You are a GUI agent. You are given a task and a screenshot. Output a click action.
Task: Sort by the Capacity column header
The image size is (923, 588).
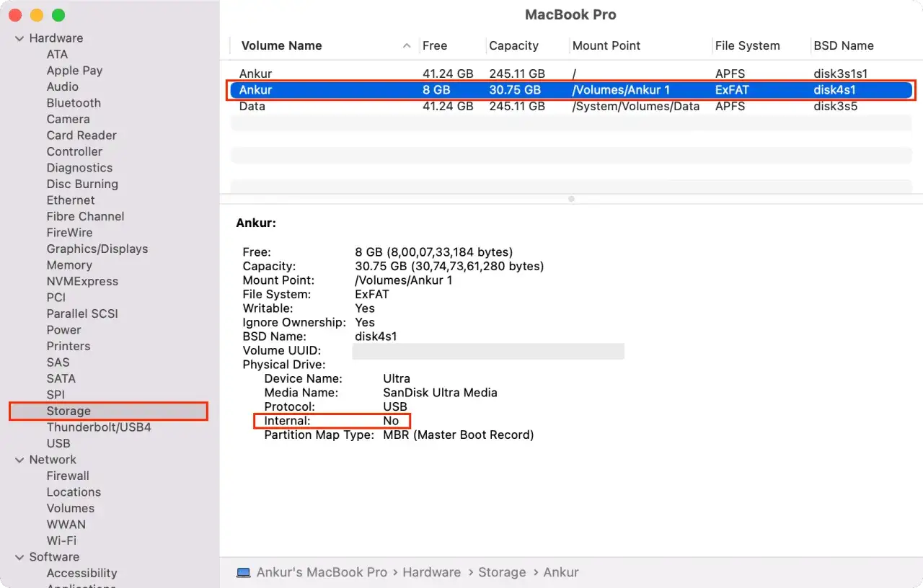(513, 45)
